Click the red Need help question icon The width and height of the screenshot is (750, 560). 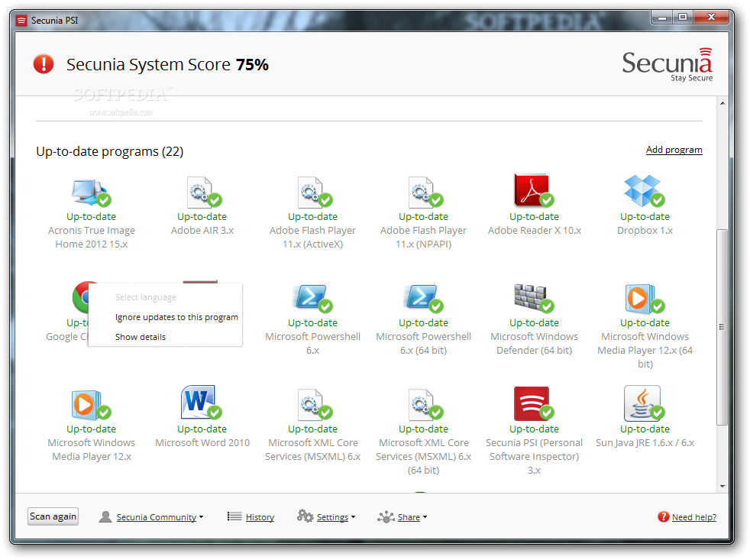pyautogui.click(x=663, y=517)
